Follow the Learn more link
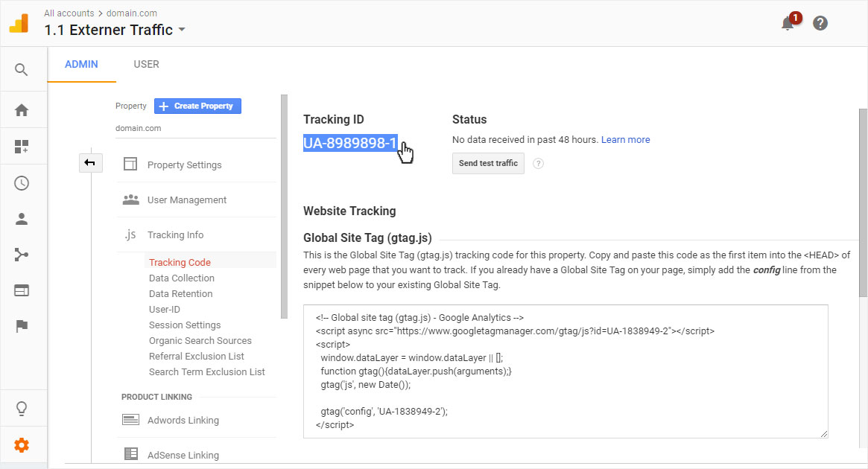The width and height of the screenshot is (868, 469). [x=626, y=140]
